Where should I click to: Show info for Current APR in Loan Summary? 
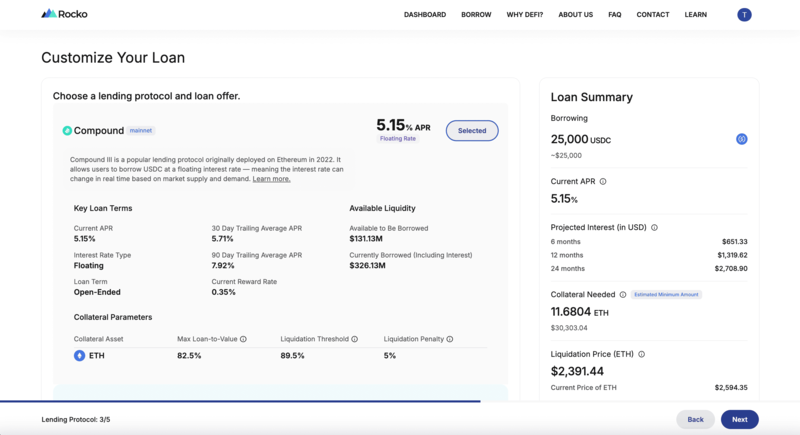coord(603,182)
